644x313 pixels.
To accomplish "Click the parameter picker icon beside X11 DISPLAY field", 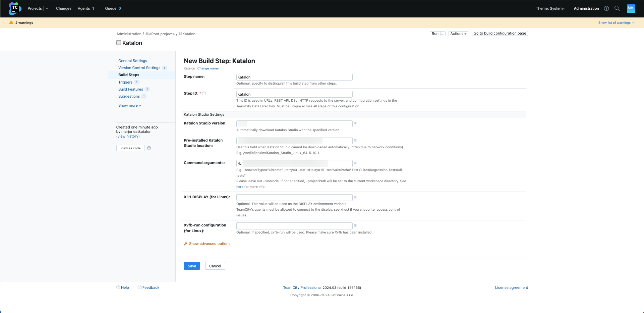I will click(356, 197).
